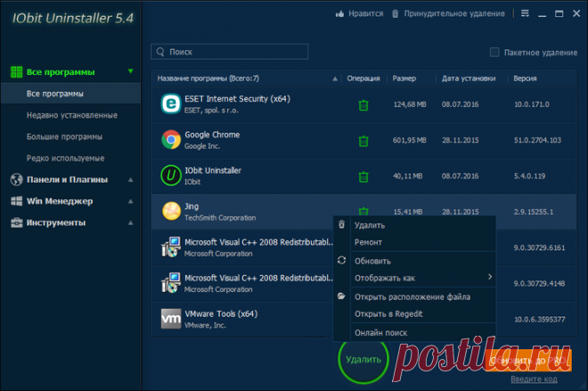Click the Нравится link at the top
The height and width of the screenshot is (391, 588).
tap(366, 14)
